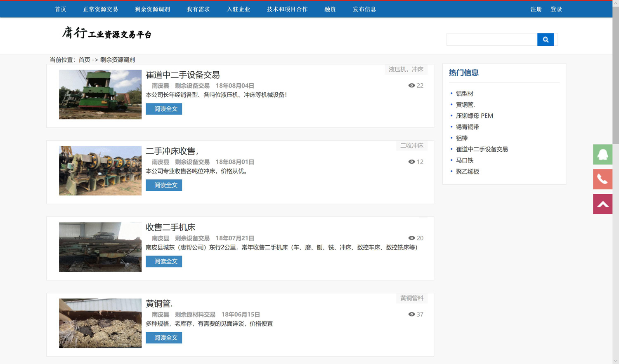Select the back-to-top arrow icon

tap(602, 204)
